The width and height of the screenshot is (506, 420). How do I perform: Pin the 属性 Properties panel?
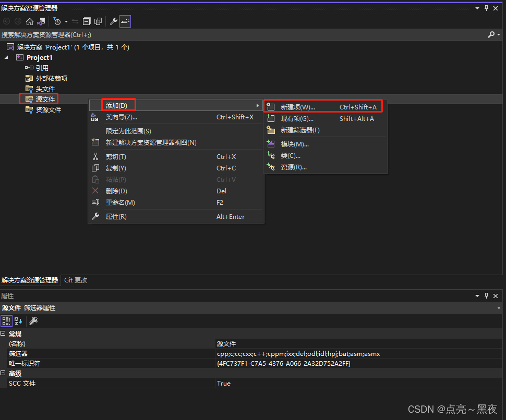486,296
